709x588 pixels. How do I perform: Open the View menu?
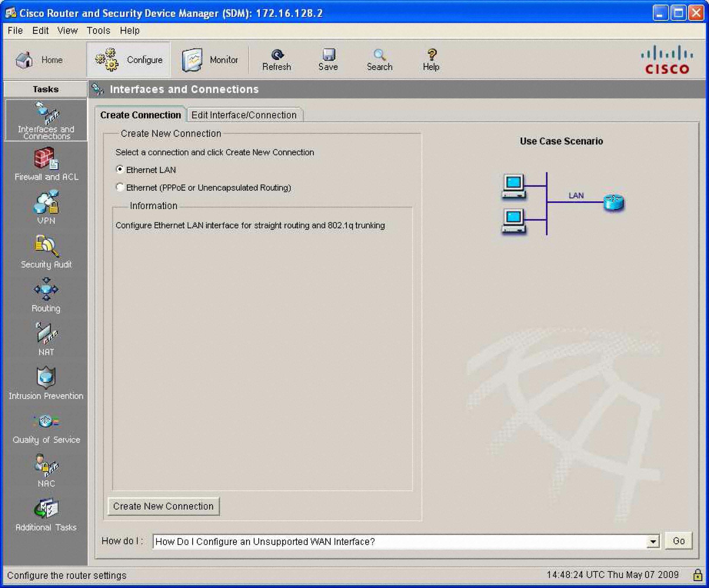tap(67, 31)
